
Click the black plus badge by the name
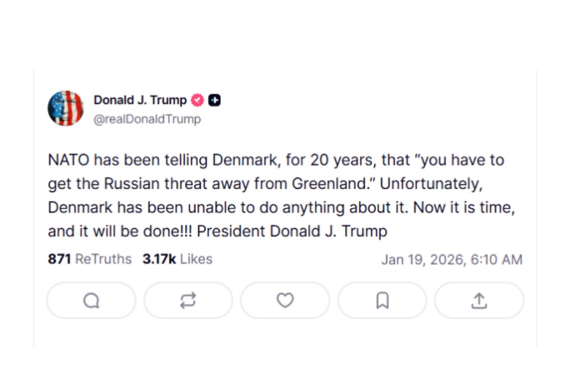[x=215, y=100]
